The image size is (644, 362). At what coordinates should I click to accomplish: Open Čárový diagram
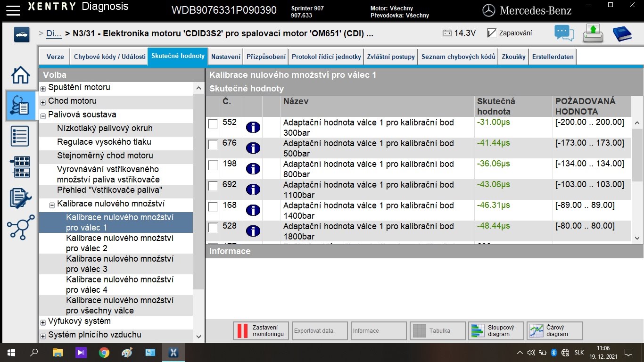[x=554, y=331]
